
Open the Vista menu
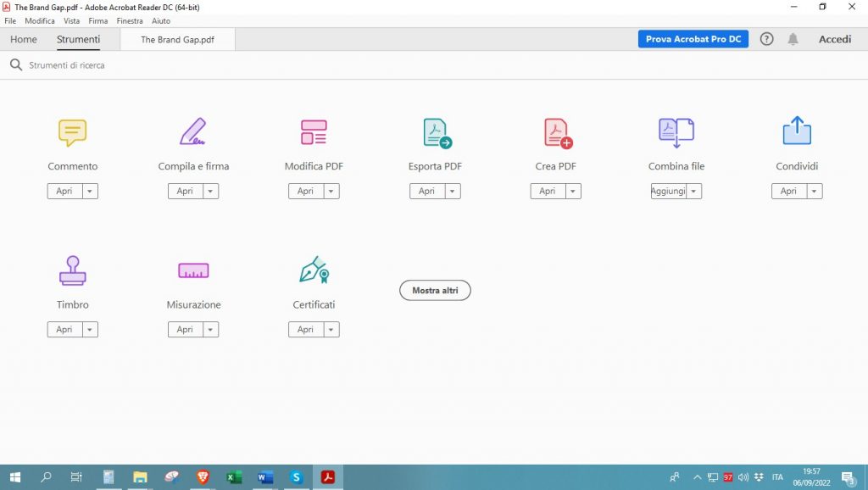[71, 20]
